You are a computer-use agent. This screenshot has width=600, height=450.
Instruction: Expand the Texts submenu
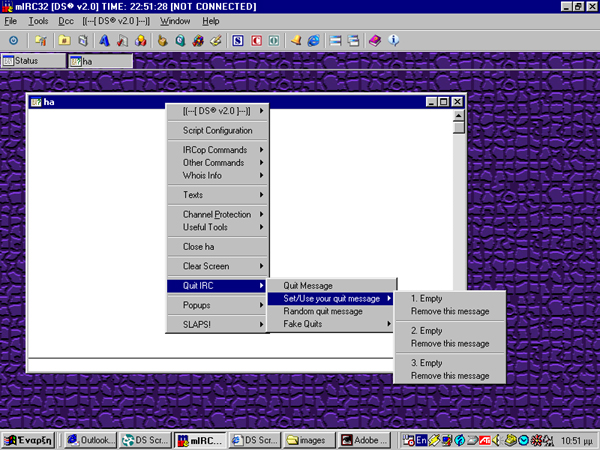tap(217, 195)
